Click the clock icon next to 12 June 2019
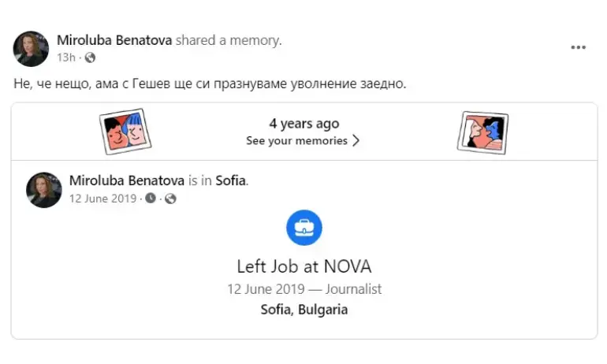 (151, 199)
